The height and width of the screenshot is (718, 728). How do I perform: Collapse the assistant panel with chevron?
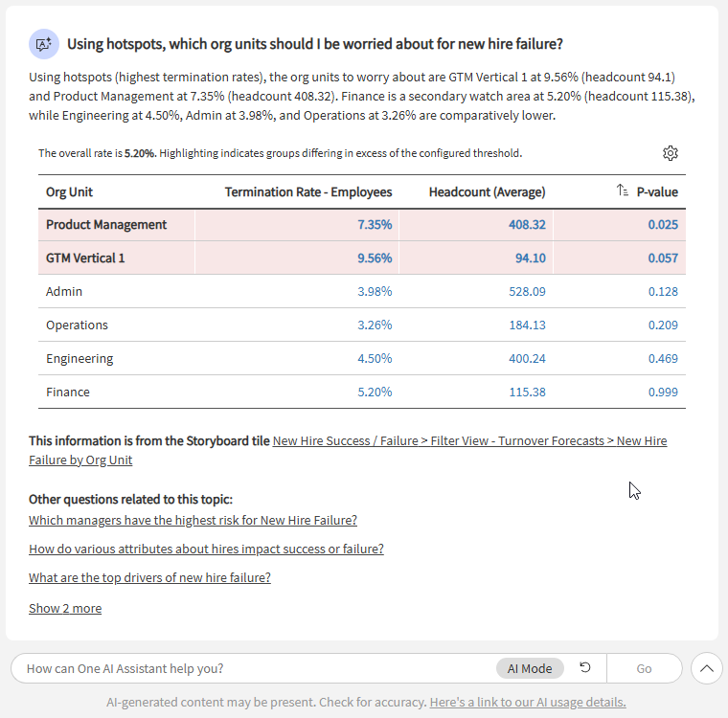[x=706, y=668]
